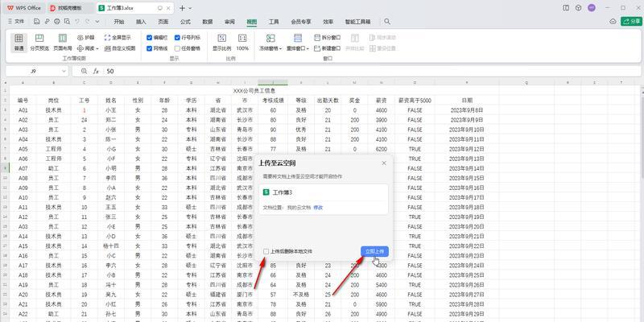This screenshot has height=322, width=644.
Task: Select the cell containing 不及格
Action: tap(301, 295)
